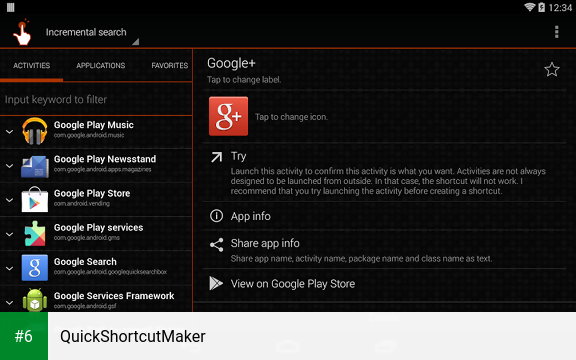Tap the Try arrow icon
576x360 pixels.
tap(216, 157)
